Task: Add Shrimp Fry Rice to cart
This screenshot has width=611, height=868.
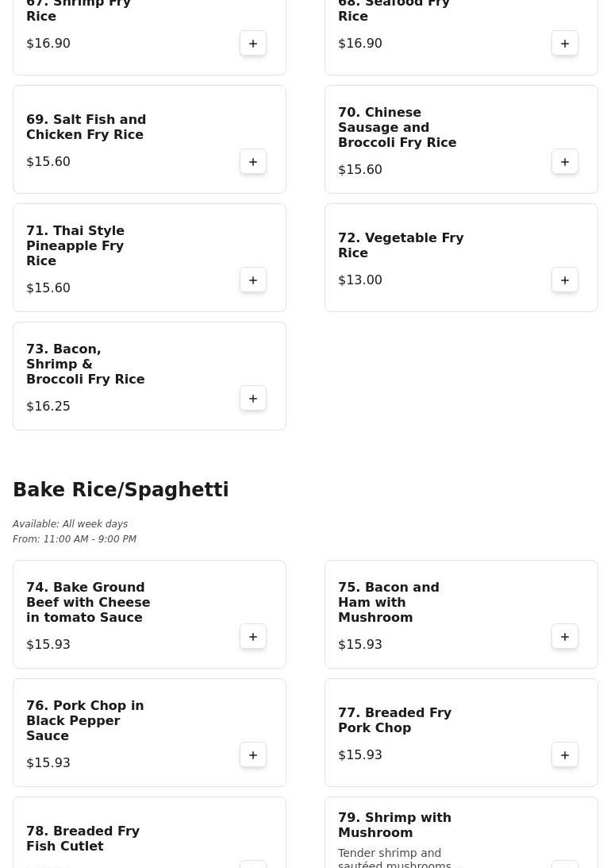Action: click(x=253, y=44)
